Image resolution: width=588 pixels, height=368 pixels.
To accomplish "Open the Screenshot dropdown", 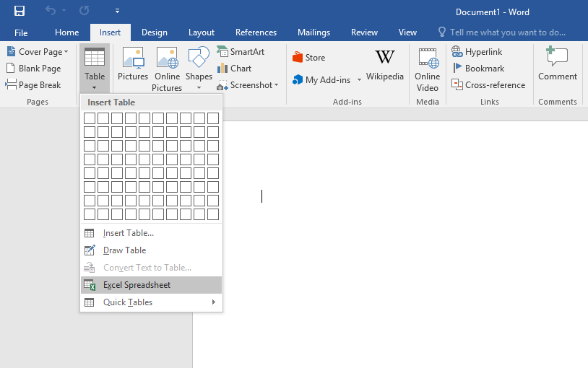I will pyautogui.click(x=248, y=85).
